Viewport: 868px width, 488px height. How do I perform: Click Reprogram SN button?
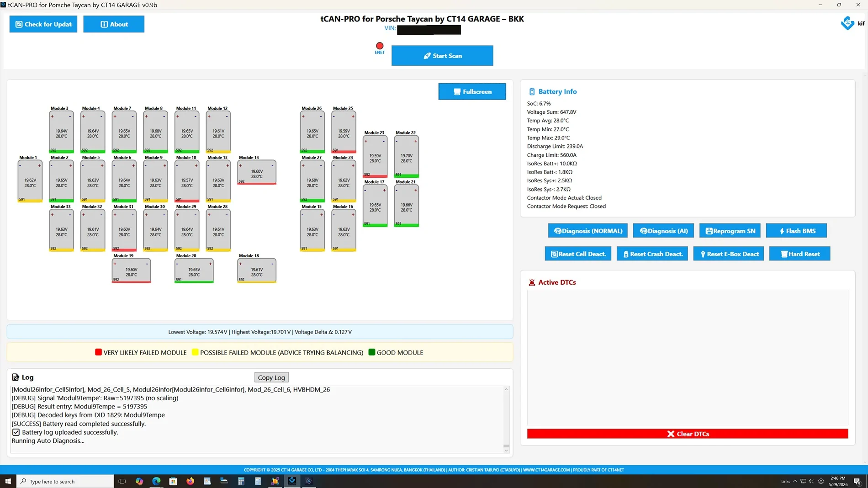tap(730, 231)
